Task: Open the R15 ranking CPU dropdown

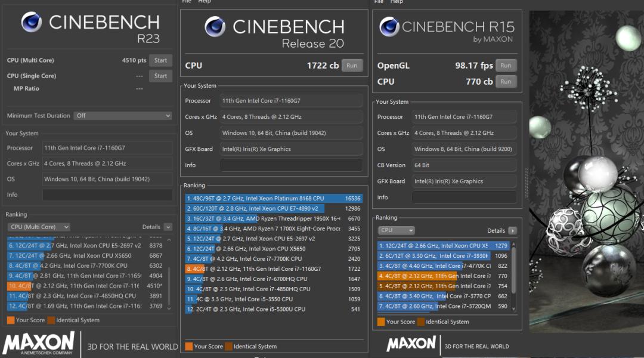Action: click(396, 230)
